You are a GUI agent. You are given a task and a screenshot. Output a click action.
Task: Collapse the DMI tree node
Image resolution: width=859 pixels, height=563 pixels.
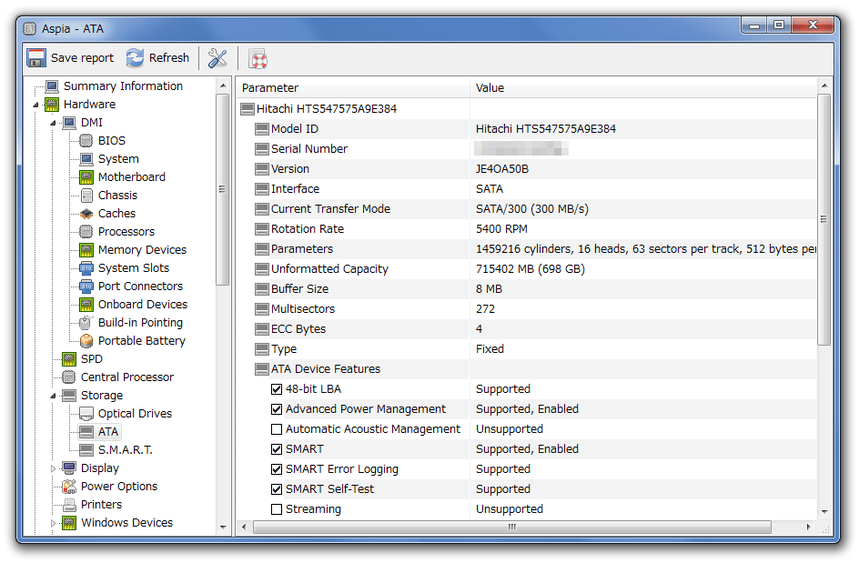coord(53,123)
